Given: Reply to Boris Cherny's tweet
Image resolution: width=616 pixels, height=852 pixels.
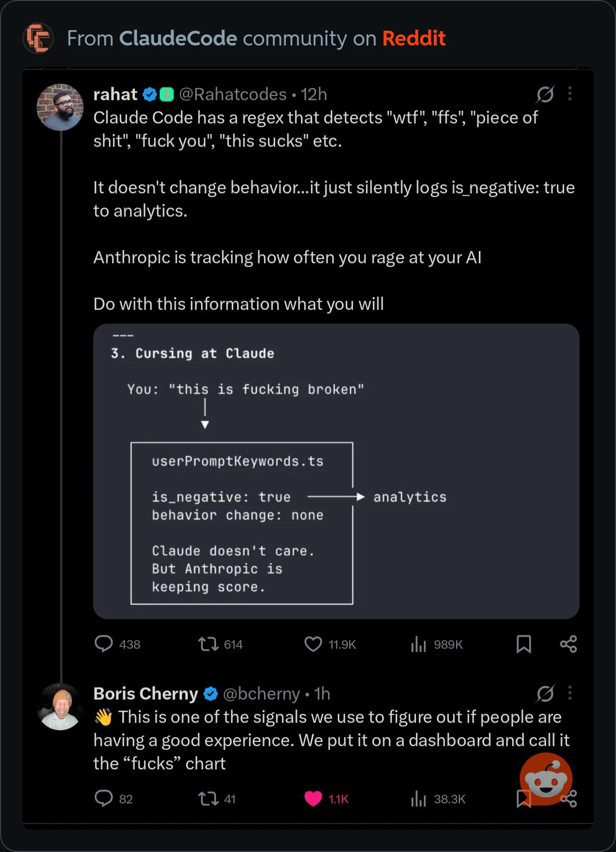Looking at the screenshot, I should [x=104, y=799].
